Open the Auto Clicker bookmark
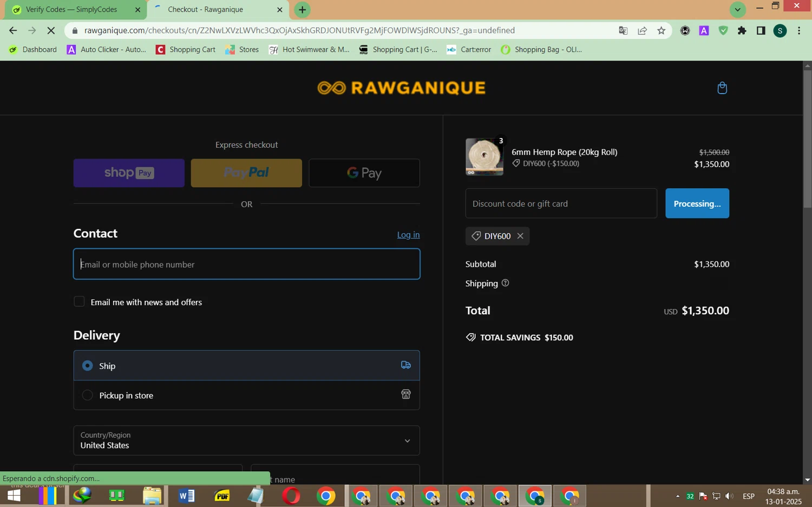The height and width of the screenshot is (507, 812). coord(107,49)
